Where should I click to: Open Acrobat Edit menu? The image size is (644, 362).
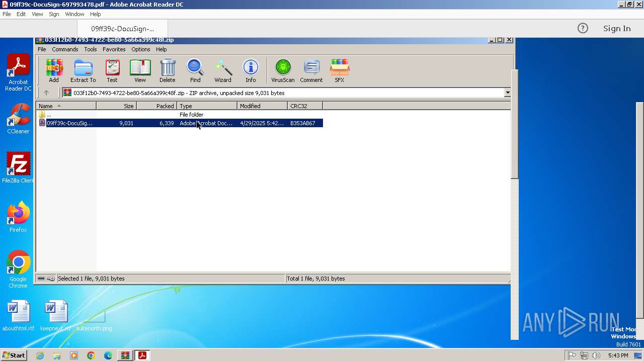tap(21, 14)
